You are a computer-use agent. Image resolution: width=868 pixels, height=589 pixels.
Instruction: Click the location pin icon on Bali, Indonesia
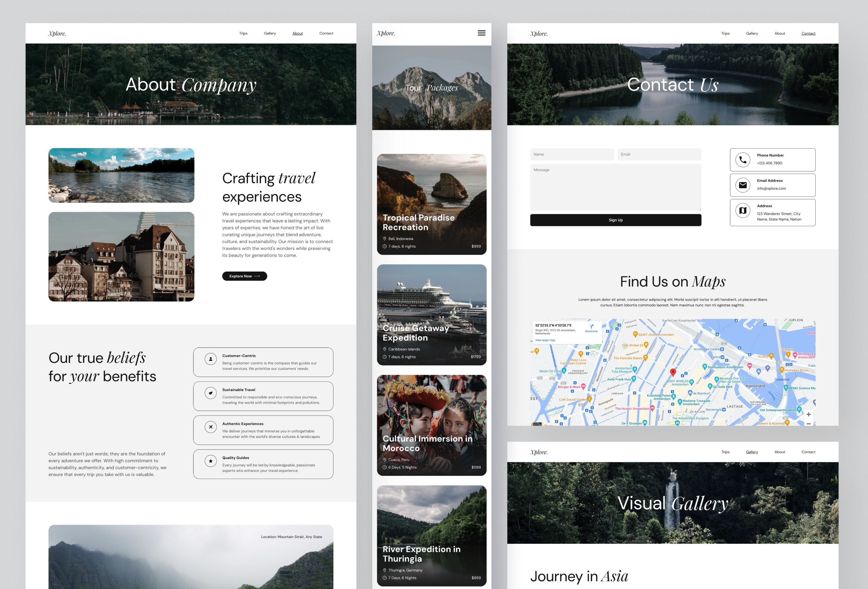pyautogui.click(x=385, y=239)
